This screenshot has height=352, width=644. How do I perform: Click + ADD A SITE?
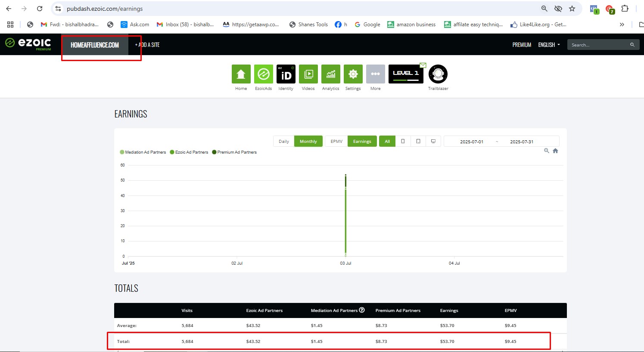(147, 45)
